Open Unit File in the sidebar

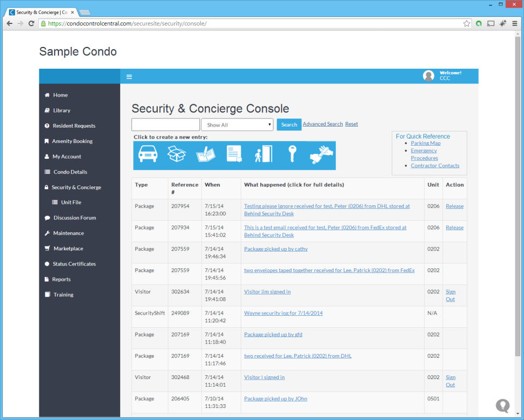(71, 202)
